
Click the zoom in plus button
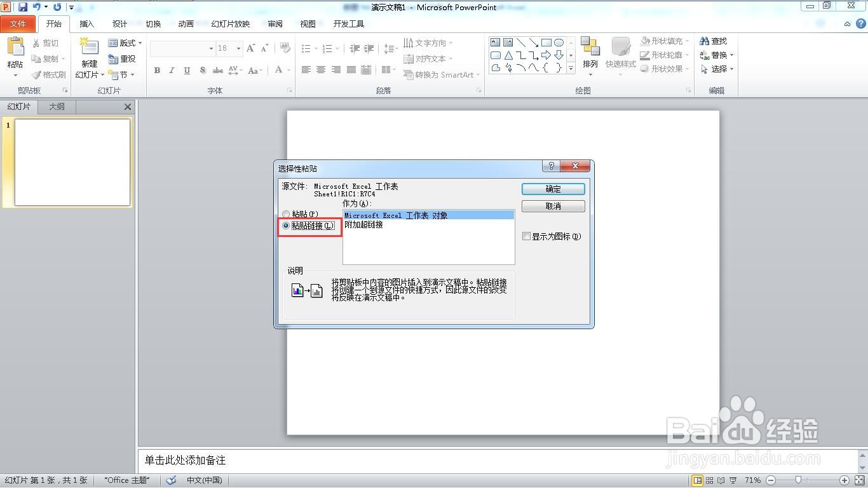click(x=844, y=480)
